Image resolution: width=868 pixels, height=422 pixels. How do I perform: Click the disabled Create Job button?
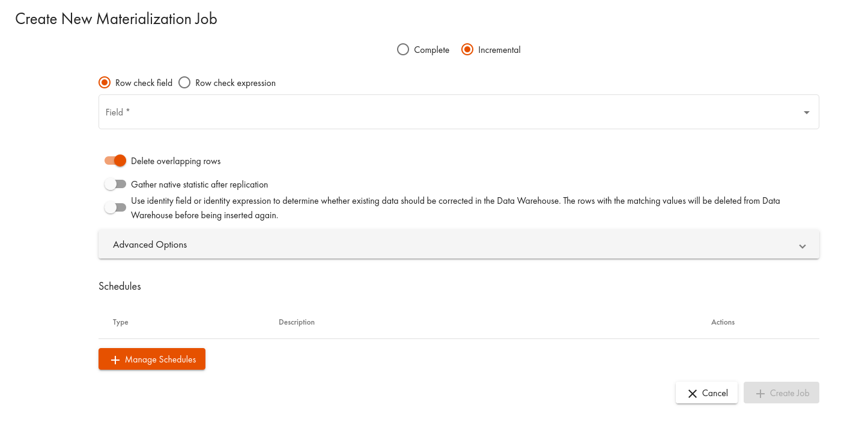pos(781,393)
